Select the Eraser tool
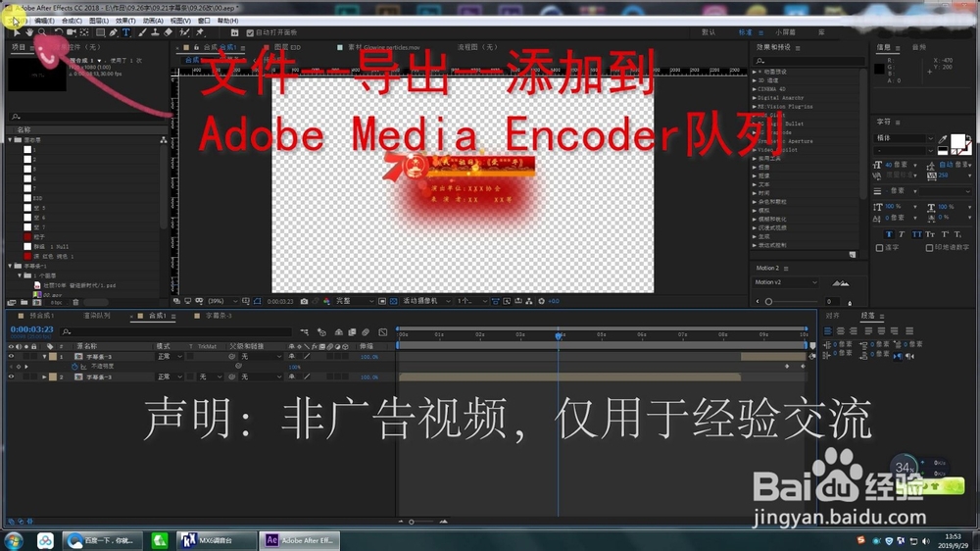The height and width of the screenshot is (551, 980). [169, 32]
